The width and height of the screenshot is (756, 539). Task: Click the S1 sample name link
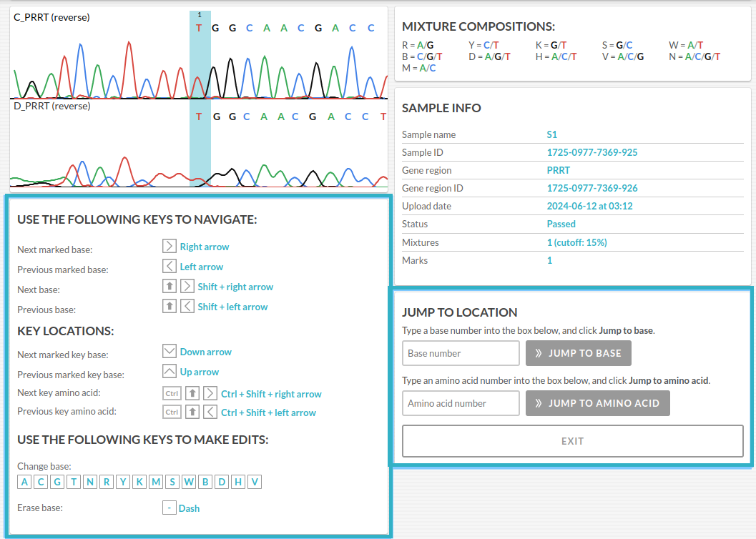pos(551,134)
